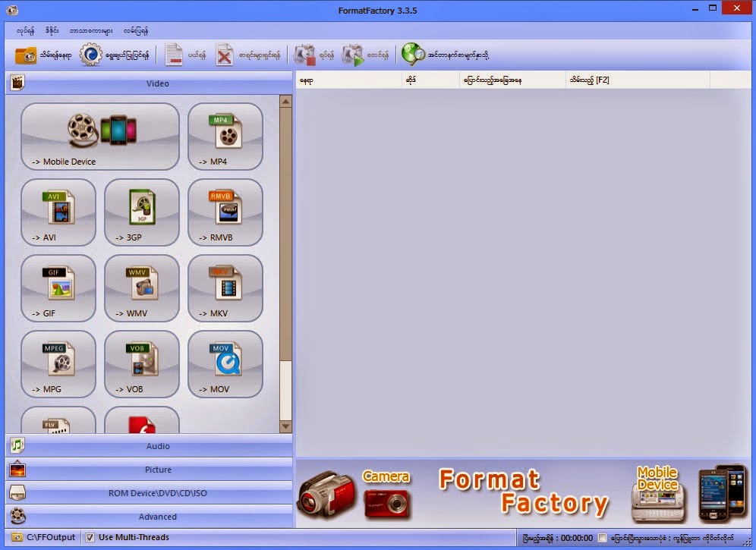This screenshot has width=756, height=550.
Task: Expand the Audio section
Action: (x=149, y=446)
